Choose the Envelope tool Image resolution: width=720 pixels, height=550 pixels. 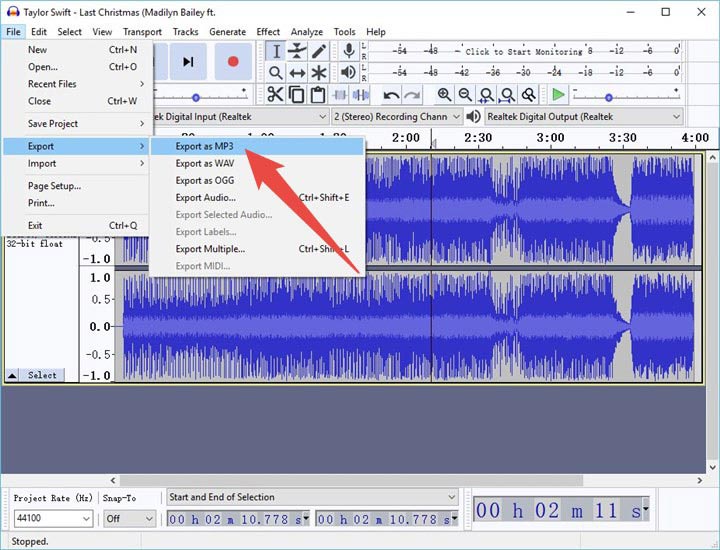click(297, 51)
